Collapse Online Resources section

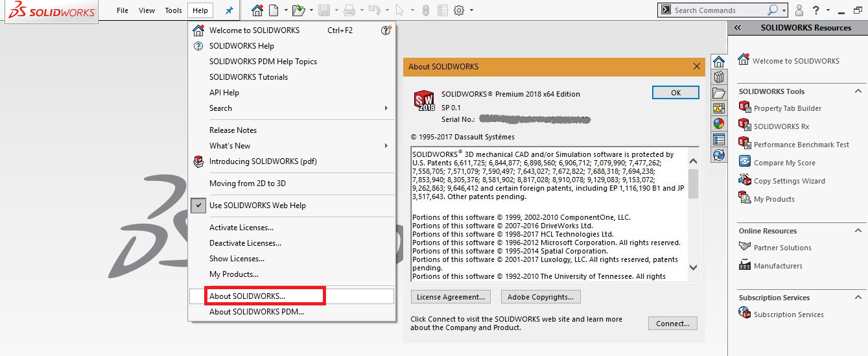click(858, 231)
